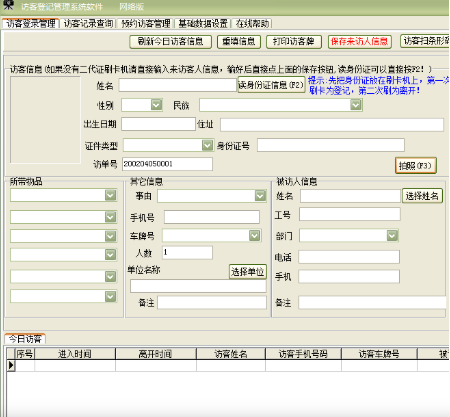Expand the 事由 dropdown
Screen dimensions: 450x417
(x=260, y=196)
